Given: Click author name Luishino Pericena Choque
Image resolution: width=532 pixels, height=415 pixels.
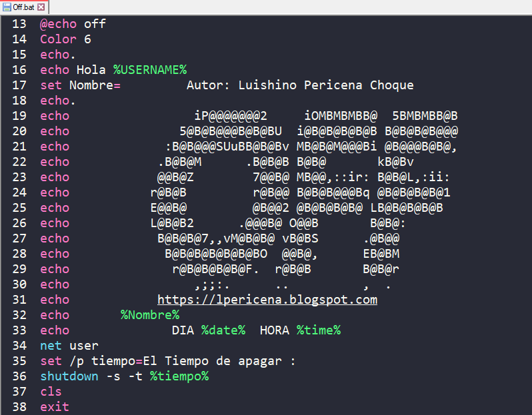Looking at the screenshot, I should [326, 85].
